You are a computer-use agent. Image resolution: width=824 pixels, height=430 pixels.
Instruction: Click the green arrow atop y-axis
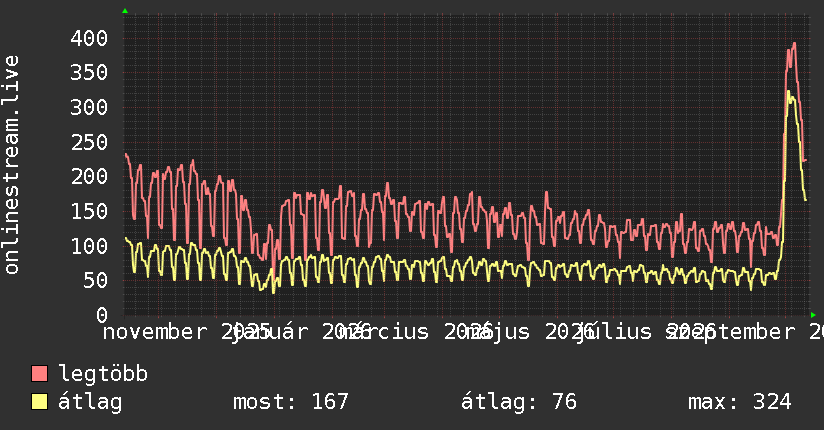tap(125, 11)
